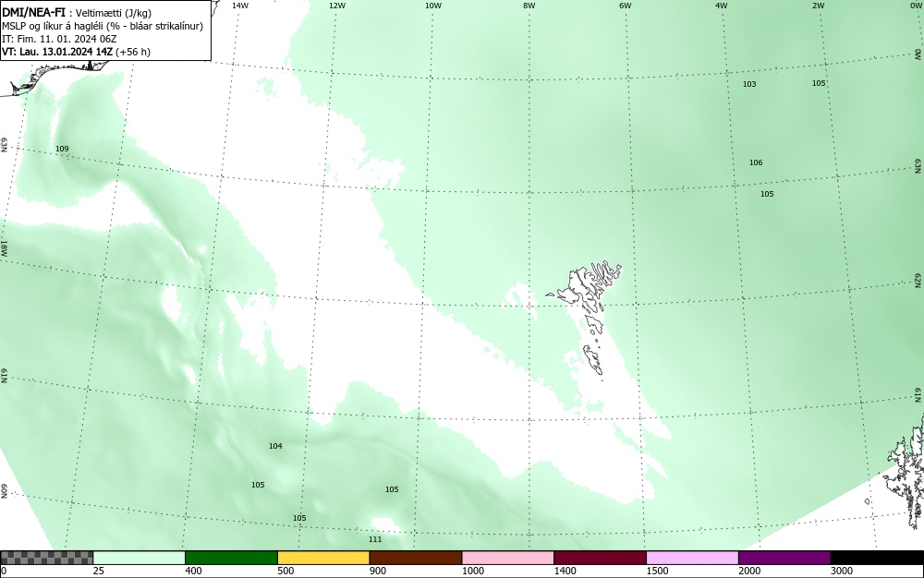
Task: Click the 60N latitude label
Action: (4, 491)
